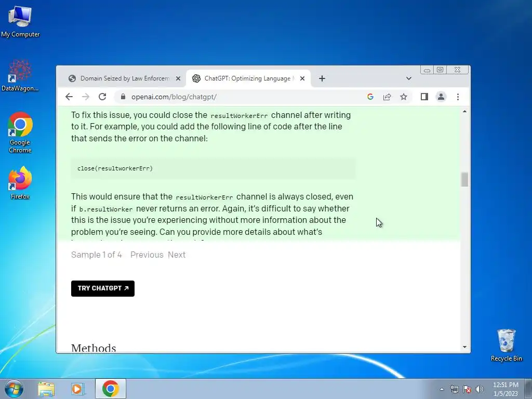Open Windows Media Player taskbar icon

pos(78,389)
